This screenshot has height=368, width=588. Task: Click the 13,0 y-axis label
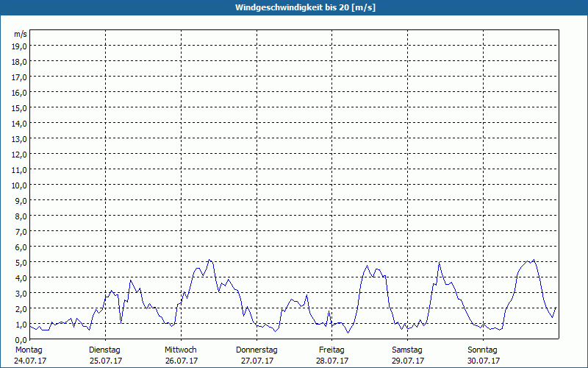pyautogui.click(x=19, y=139)
